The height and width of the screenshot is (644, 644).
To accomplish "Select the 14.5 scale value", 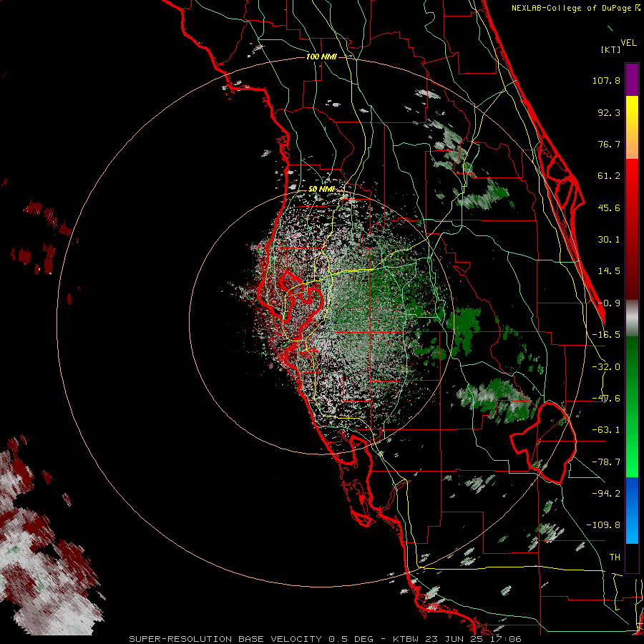I will point(609,271).
